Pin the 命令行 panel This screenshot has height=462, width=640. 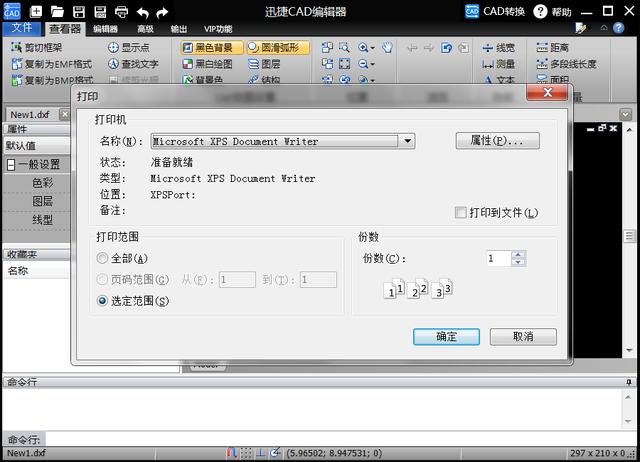pos(629,382)
